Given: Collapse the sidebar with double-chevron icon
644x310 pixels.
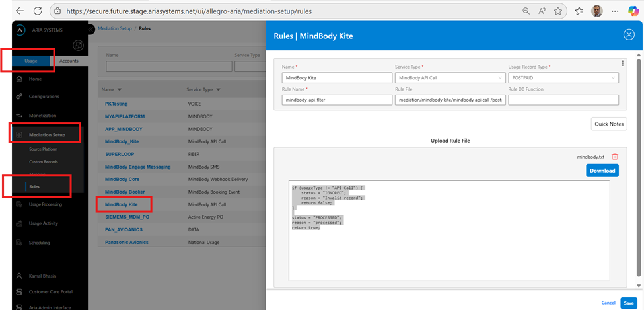Looking at the screenshot, I should pos(90,30).
